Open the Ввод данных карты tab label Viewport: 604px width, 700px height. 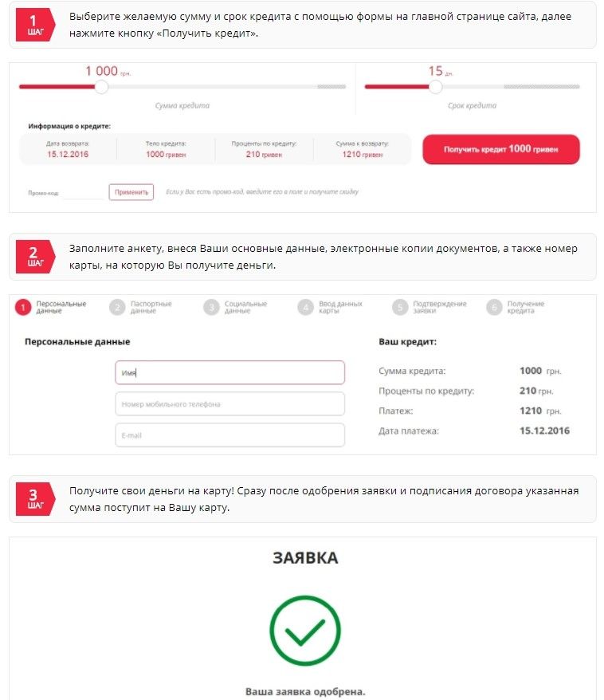pyautogui.click(x=341, y=307)
